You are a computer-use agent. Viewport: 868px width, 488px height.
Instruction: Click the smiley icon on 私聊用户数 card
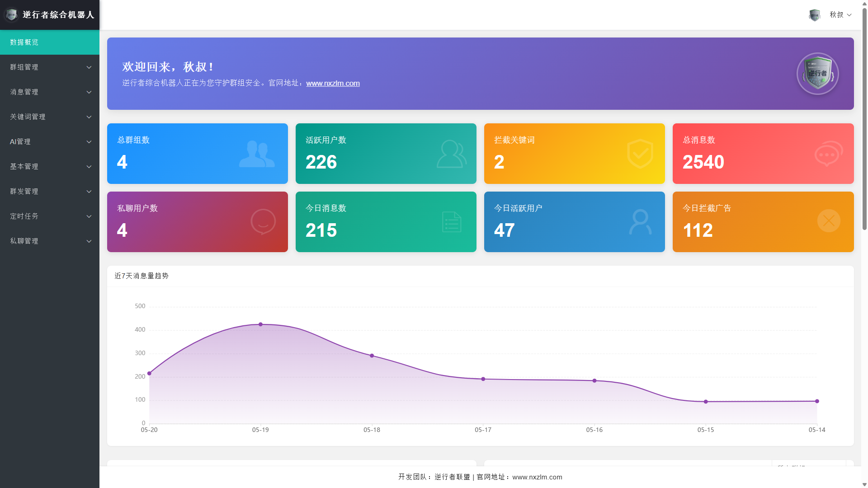point(263,221)
